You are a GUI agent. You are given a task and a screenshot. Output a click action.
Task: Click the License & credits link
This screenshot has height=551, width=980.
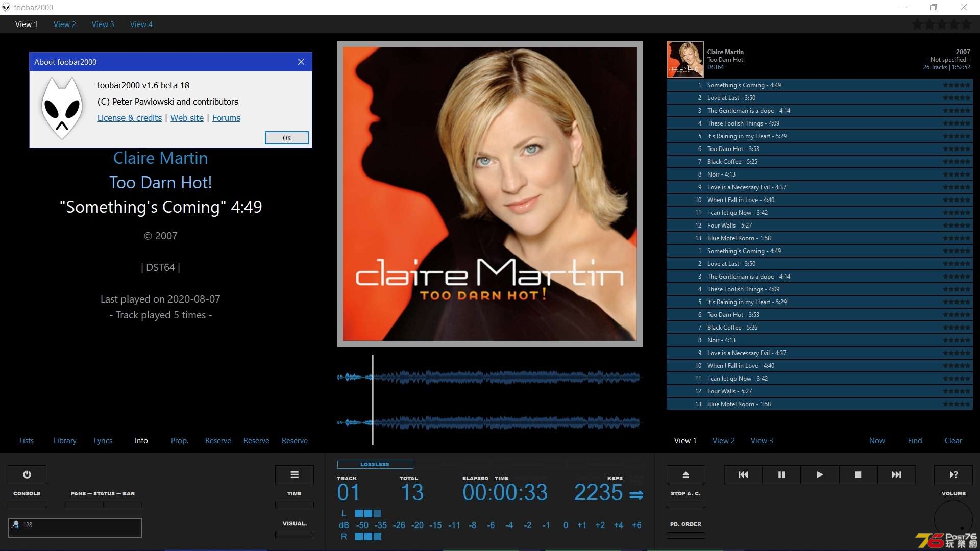tap(129, 118)
